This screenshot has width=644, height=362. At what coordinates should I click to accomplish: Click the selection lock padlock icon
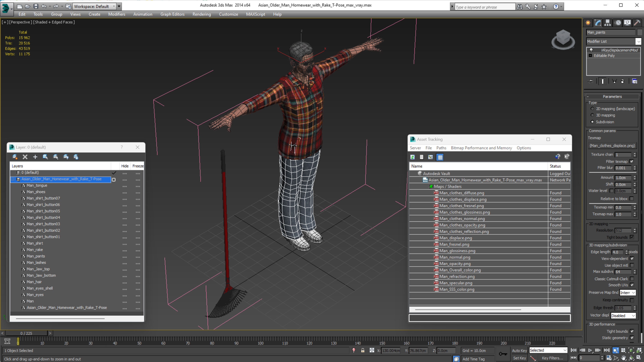pos(363,350)
